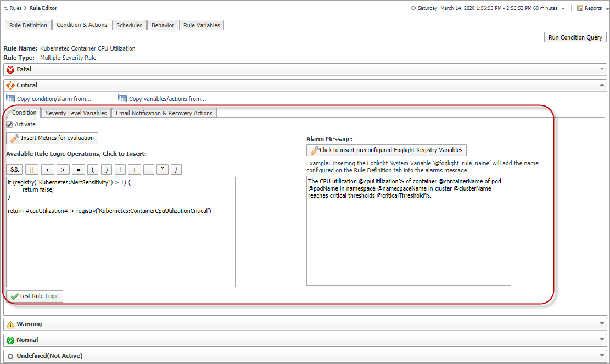Open the Severity Level Variables sub-tab

[x=76, y=113]
